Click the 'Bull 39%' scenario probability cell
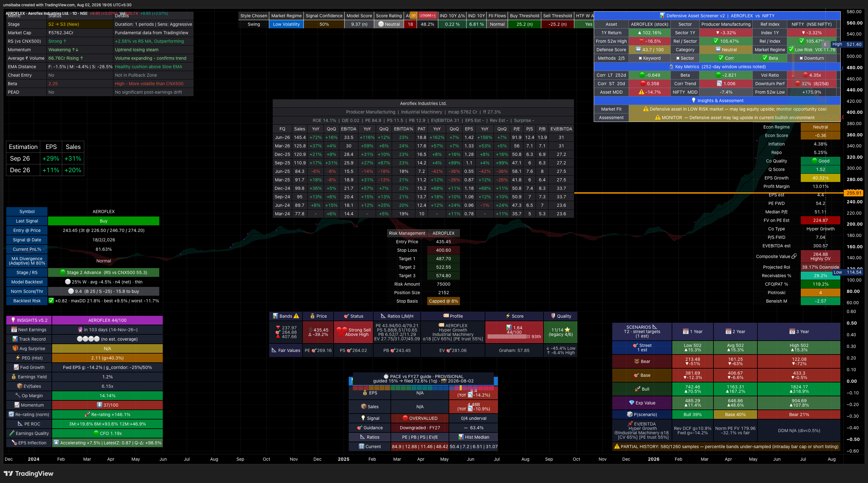868x483 pixels. click(x=692, y=414)
